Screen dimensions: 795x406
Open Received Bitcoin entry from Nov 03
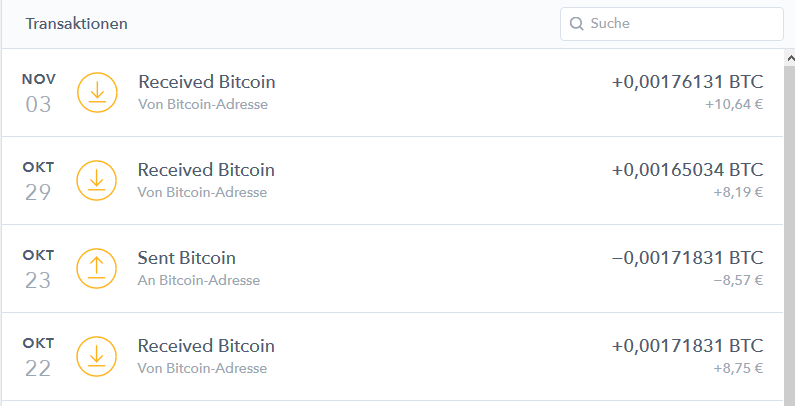392,93
